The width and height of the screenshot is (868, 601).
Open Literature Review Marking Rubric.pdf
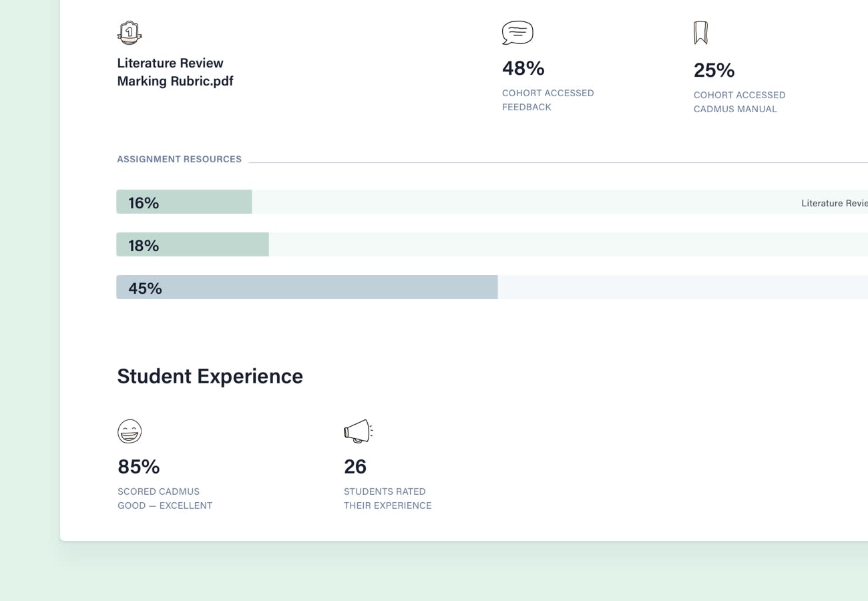coord(175,72)
